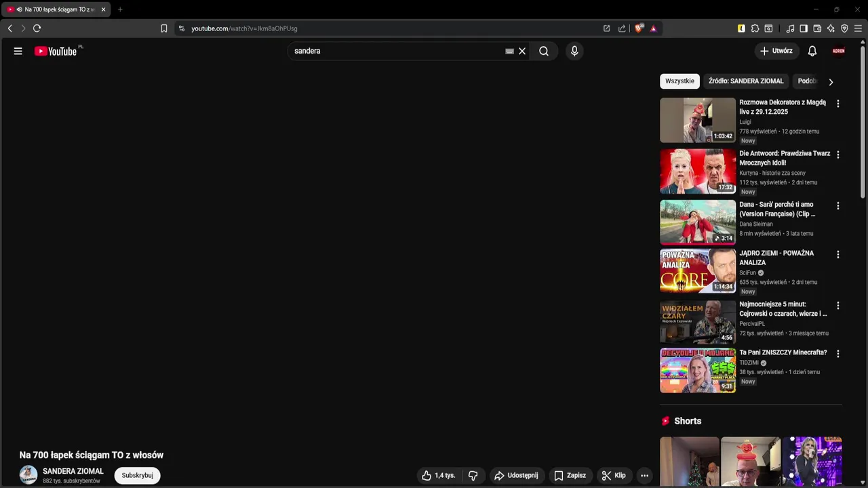Select the partially visible Podobne chip
The image size is (868, 488).
click(807, 81)
